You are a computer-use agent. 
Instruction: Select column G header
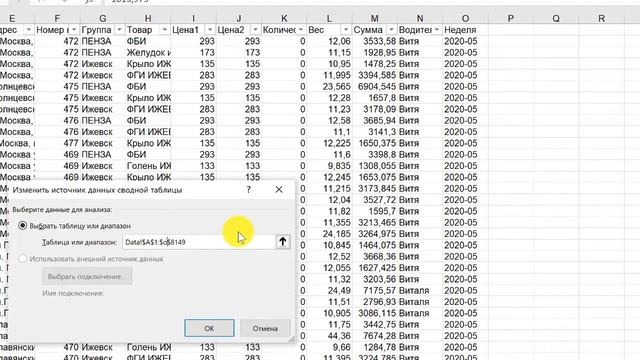click(102, 18)
